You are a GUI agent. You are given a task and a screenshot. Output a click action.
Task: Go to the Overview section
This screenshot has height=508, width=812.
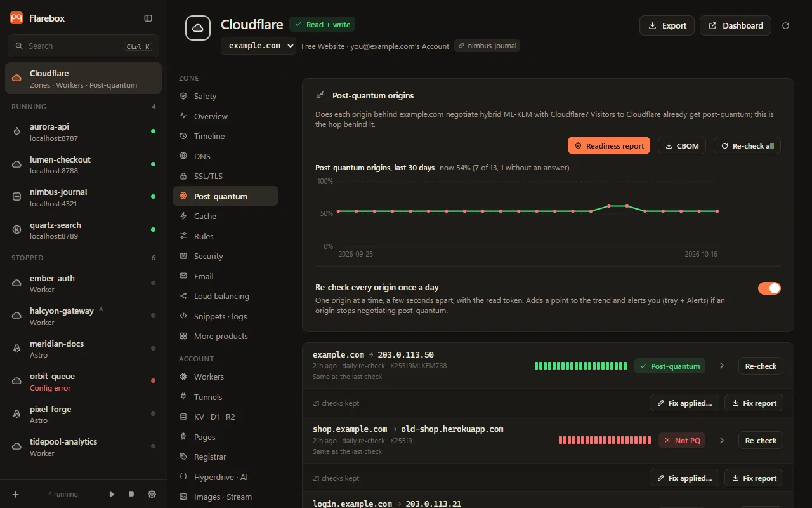(225, 116)
